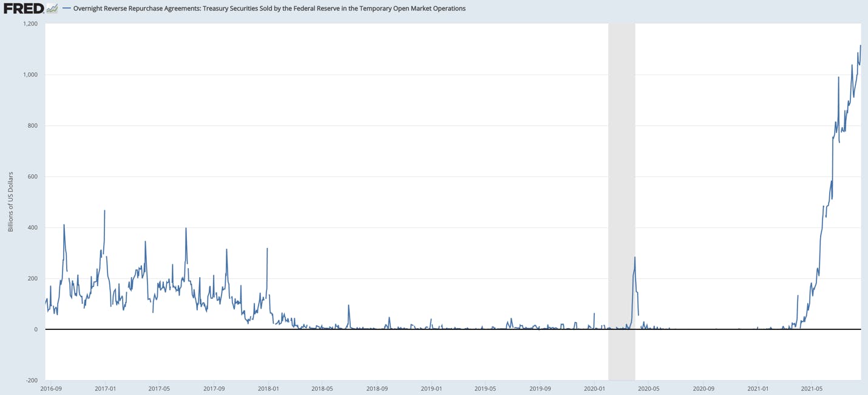Image resolution: width=868 pixels, height=395 pixels.
Task: Click the 2017-01 x-axis date label
Action: tap(105, 388)
